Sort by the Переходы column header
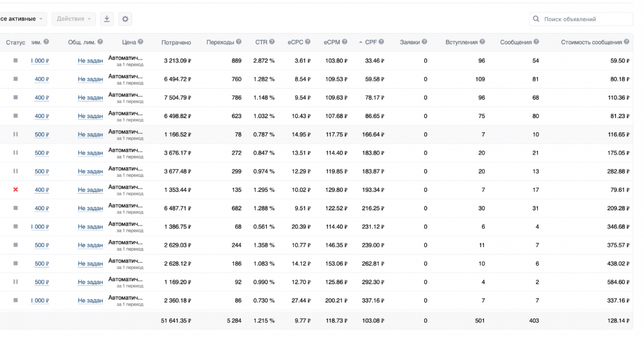This screenshot has width=644, height=338. point(220,42)
